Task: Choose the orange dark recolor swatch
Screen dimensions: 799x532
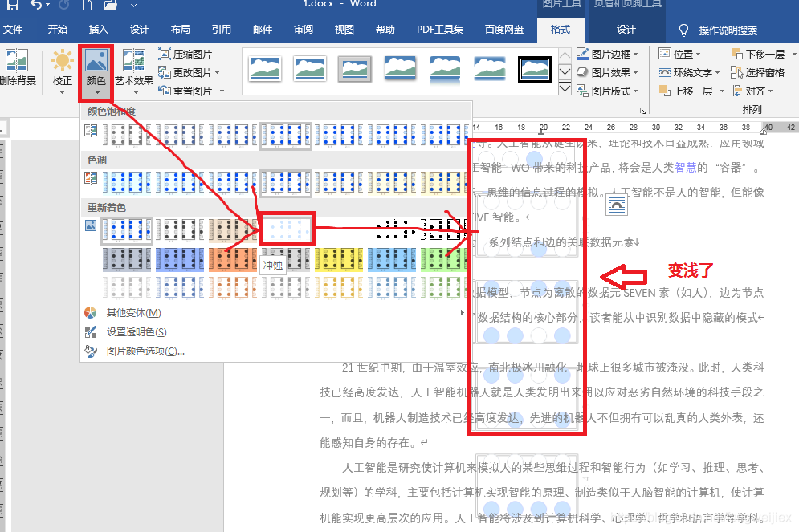Action: click(x=233, y=258)
